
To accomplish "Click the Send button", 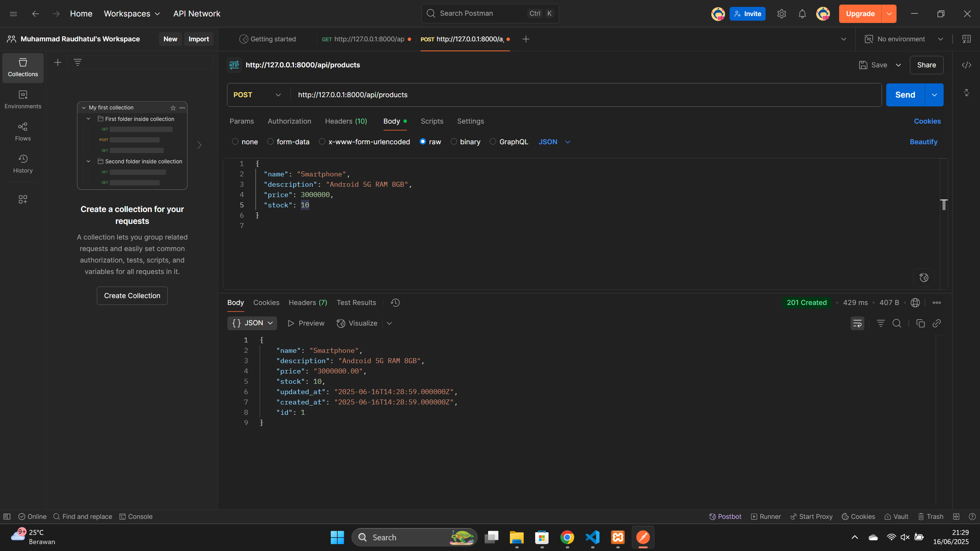I will (905, 95).
